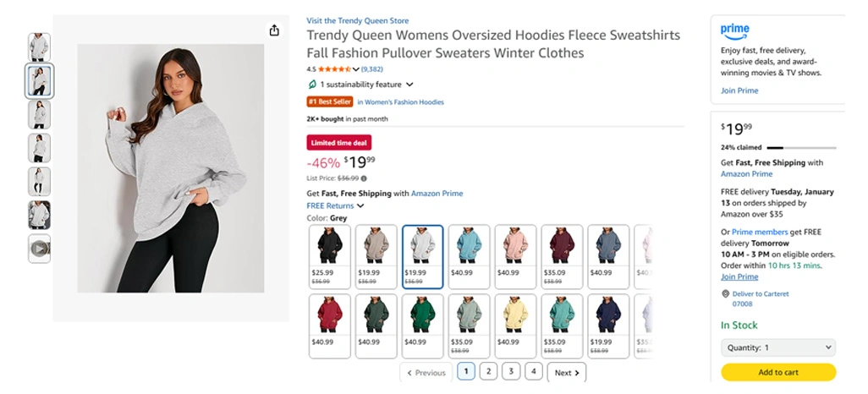
Task: Click the Next button in color pagination
Action: point(566,372)
